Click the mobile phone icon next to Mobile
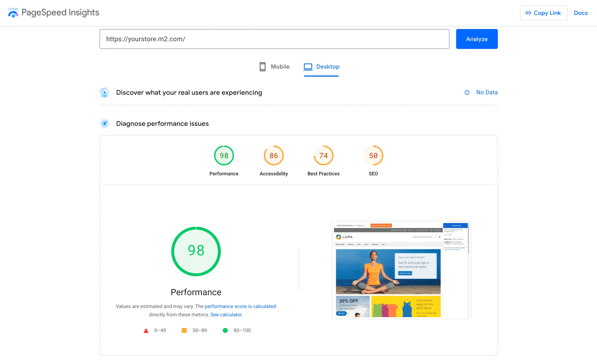Viewport: 597px width, 364px height. click(x=262, y=67)
